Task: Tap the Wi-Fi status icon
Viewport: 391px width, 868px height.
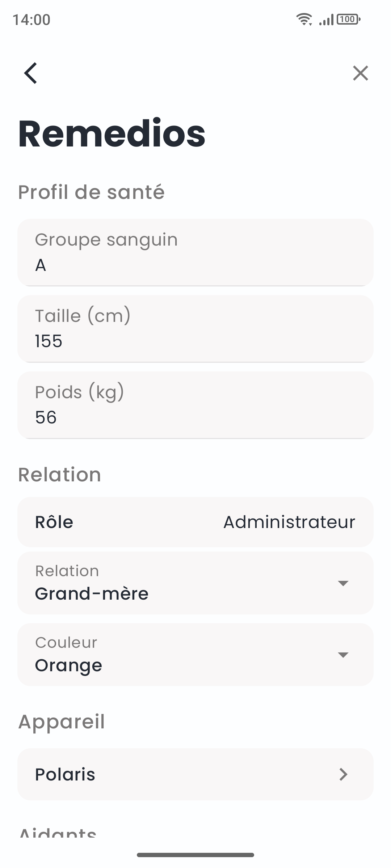Action: click(x=304, y=19)
